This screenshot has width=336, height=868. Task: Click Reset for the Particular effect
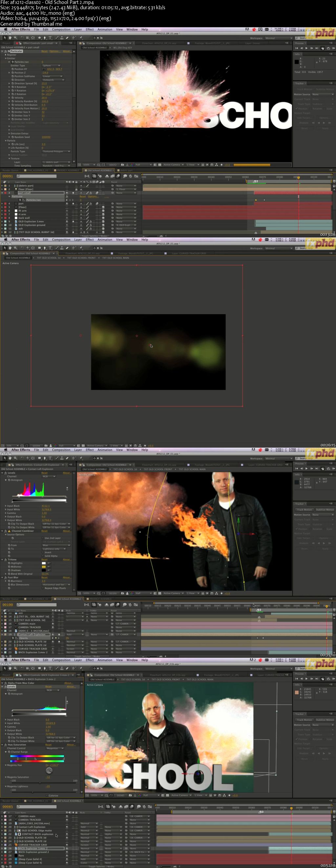44,51
